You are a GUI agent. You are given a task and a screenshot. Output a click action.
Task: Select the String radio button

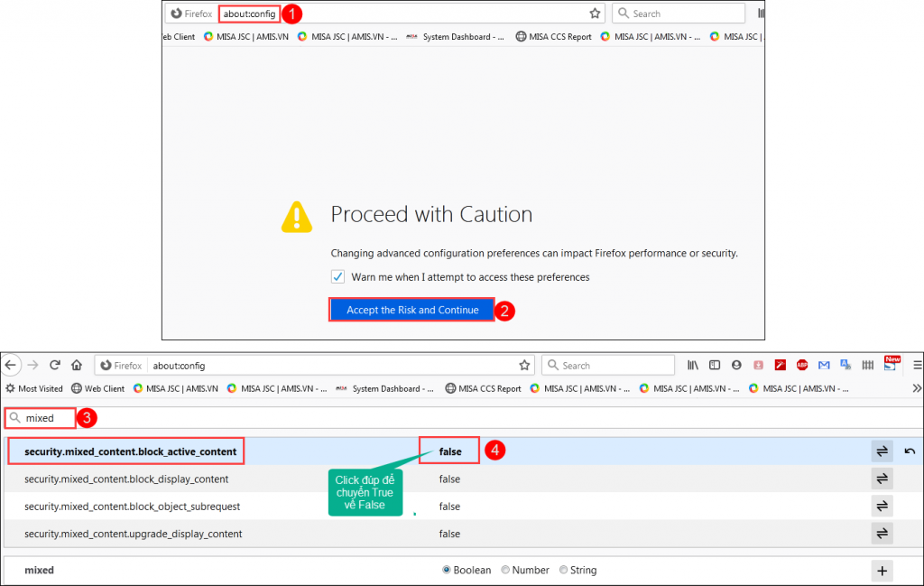point(563,570)
